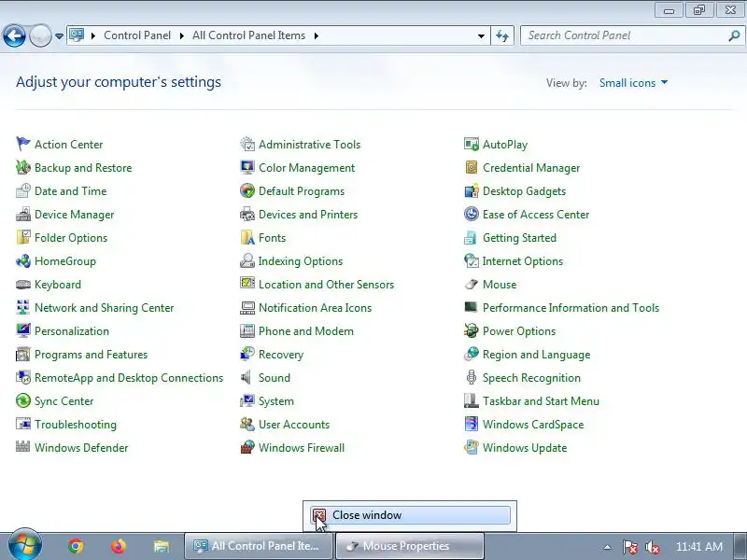Open the Windows CardSpace link
Screen dimensions: 747x560
533,425
